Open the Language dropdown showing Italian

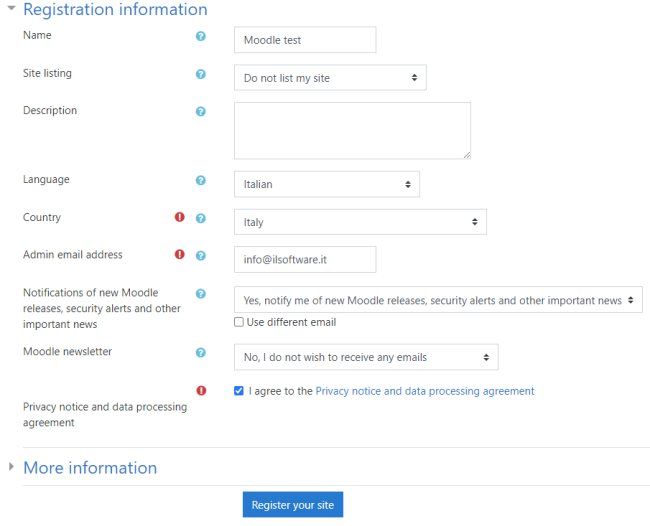(x=326, y=184)
